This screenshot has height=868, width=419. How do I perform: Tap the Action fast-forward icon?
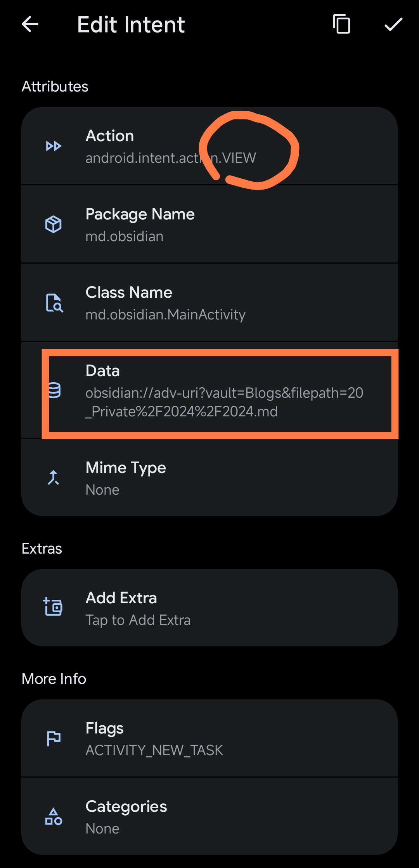tap(54, 146)
